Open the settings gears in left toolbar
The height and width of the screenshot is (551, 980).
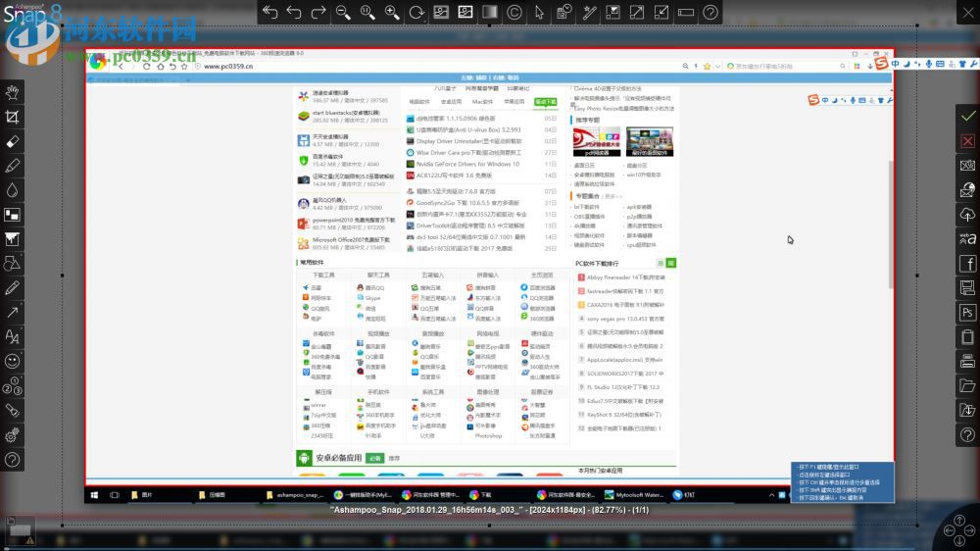pos(12,434)
